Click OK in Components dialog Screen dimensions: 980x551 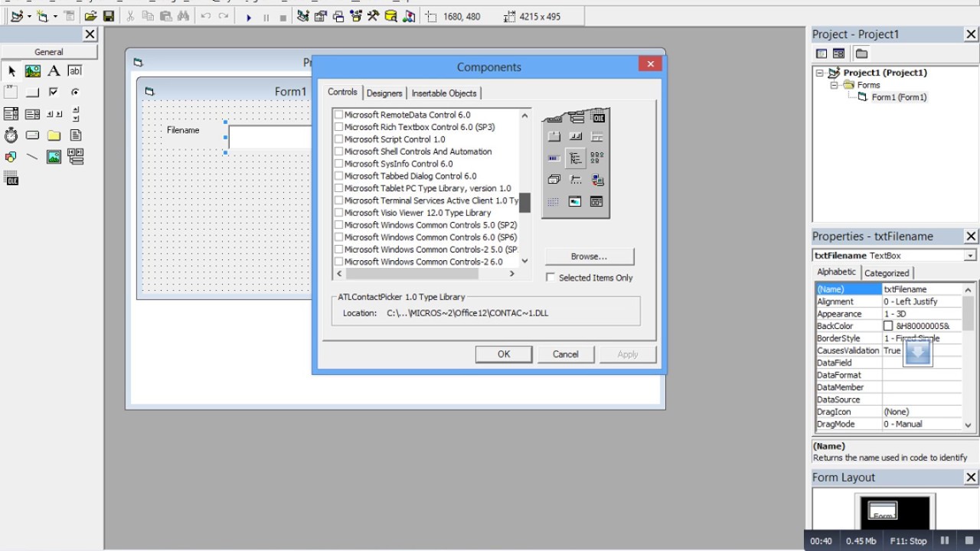504,354
